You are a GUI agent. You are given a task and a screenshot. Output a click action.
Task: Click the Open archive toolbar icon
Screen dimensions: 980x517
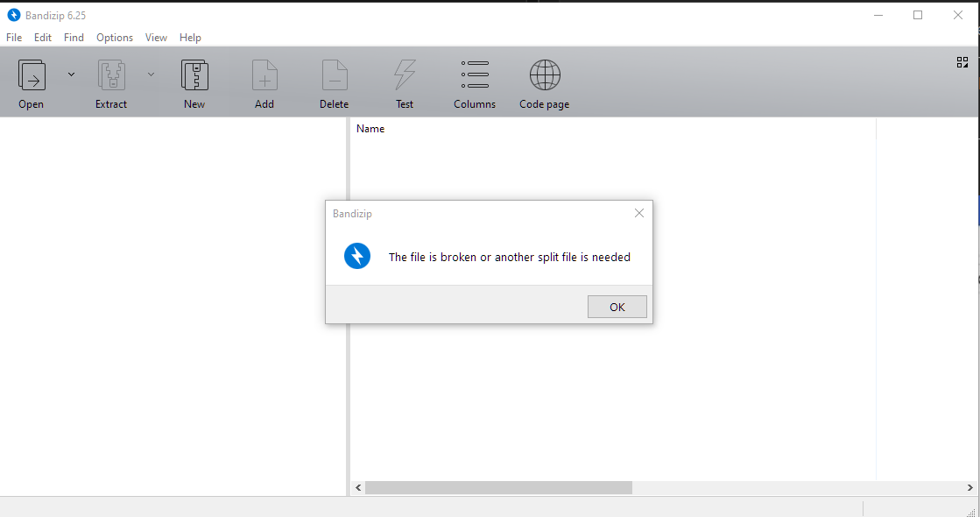pos(32,75)
